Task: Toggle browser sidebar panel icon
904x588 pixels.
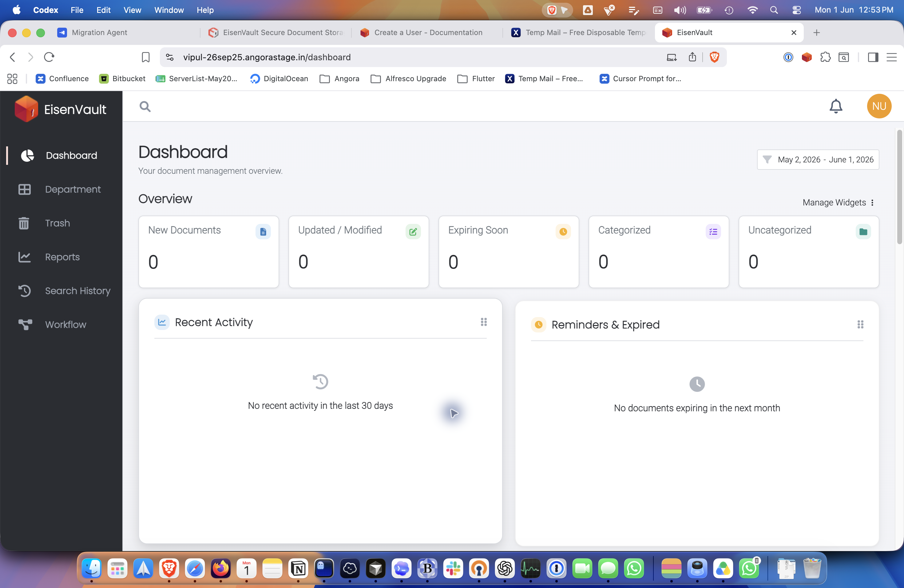Action: coord(873,58)
